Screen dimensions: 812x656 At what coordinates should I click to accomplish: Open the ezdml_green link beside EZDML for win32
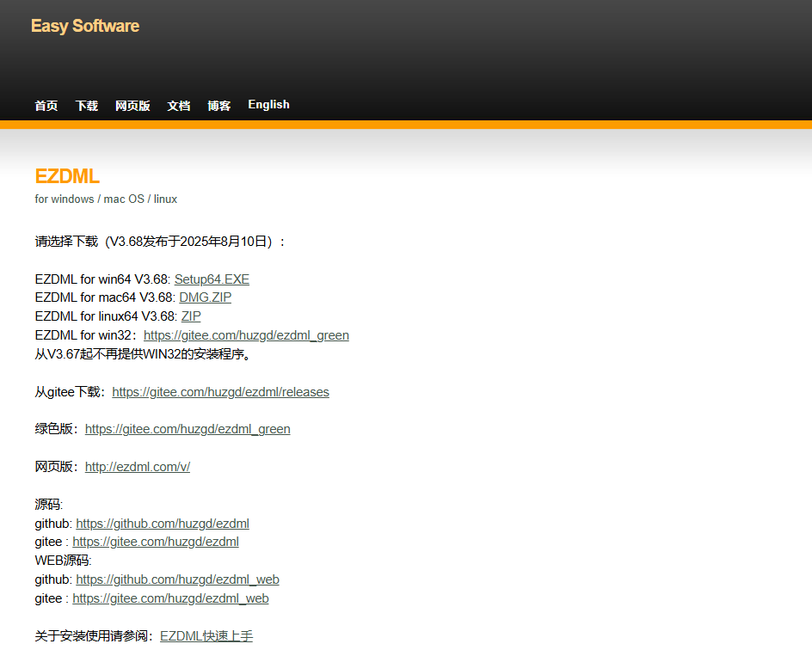coord(246,335)
